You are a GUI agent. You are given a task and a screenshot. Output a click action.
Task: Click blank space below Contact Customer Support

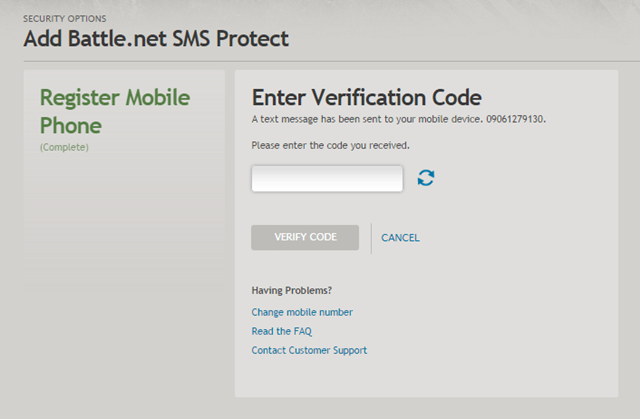coord(426,377)
